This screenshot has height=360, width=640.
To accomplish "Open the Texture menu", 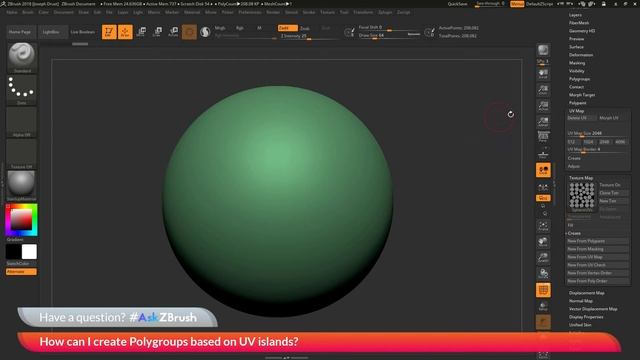I will [327, 12].
